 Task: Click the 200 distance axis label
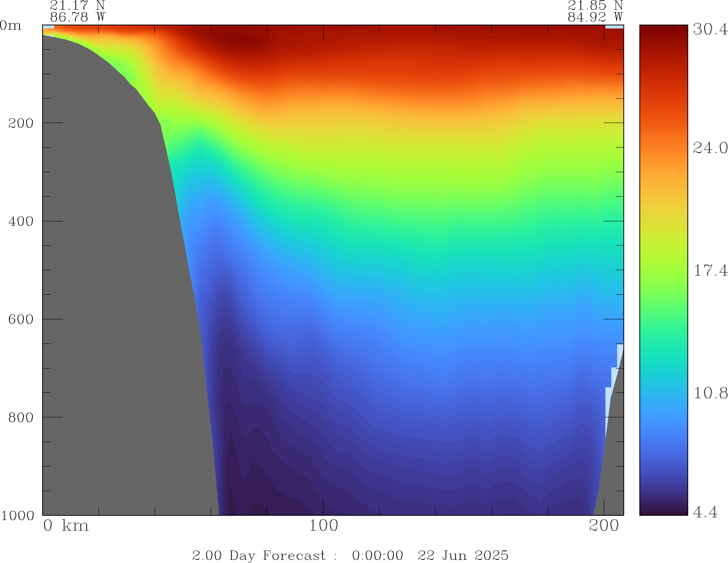pos(604,526)
